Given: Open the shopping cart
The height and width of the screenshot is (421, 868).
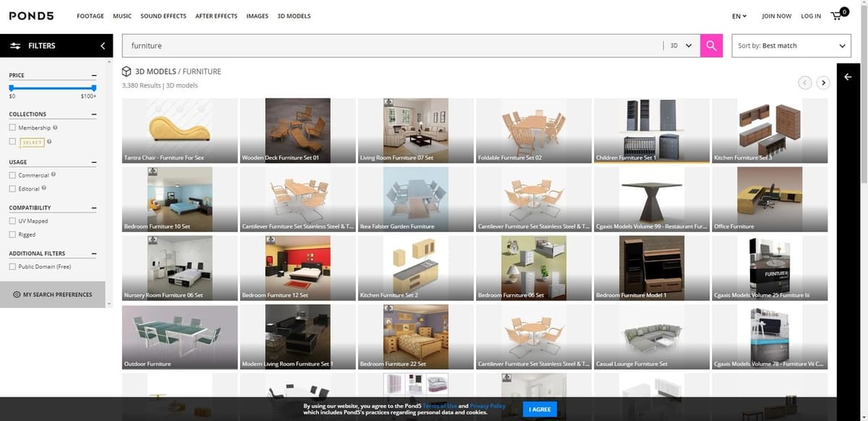Looking at the screenshot, I should [839, 14].
